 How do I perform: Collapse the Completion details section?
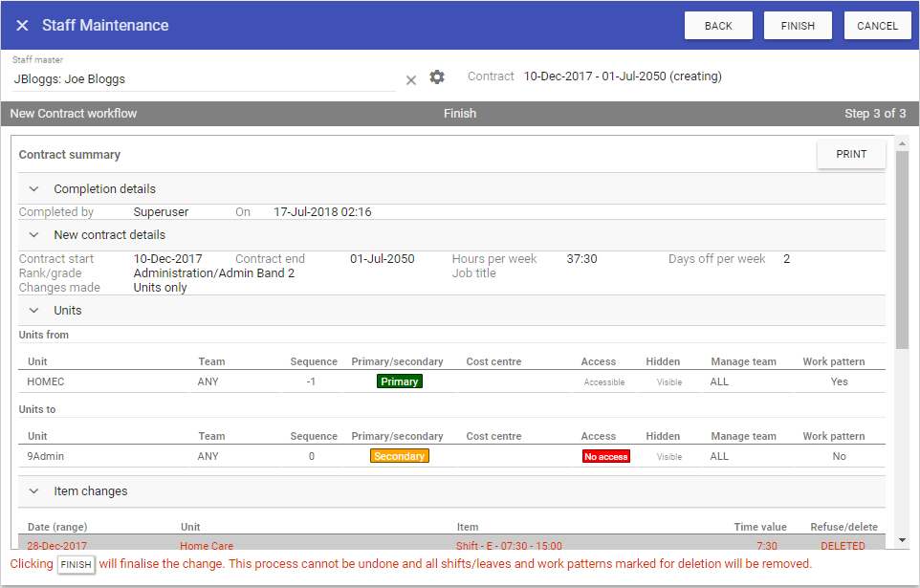coord(34,189)
